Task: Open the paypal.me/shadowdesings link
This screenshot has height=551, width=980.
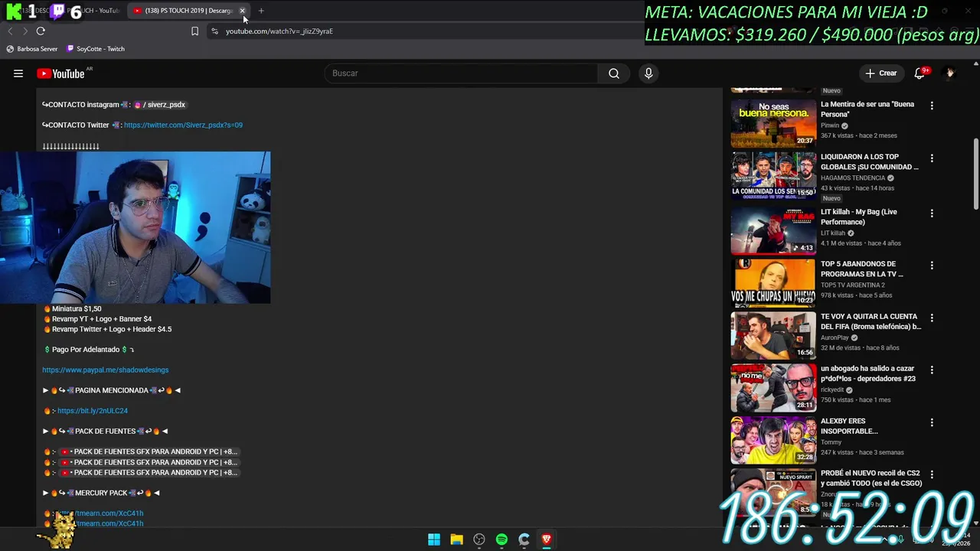Action: (x=106, y=370)
